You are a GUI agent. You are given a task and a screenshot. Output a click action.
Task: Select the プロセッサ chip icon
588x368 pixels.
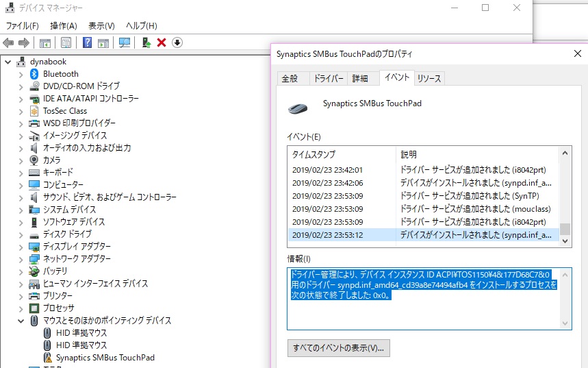(34, 308)
